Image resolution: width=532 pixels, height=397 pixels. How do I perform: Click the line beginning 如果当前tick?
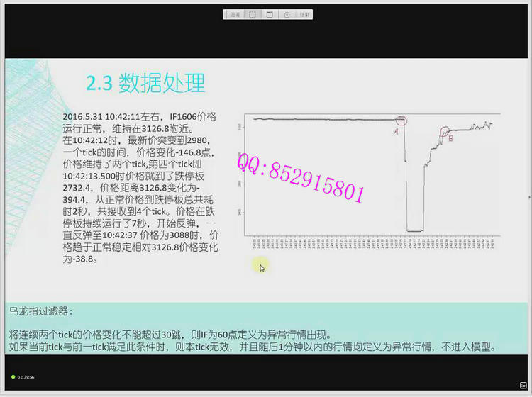pos(252,347)
